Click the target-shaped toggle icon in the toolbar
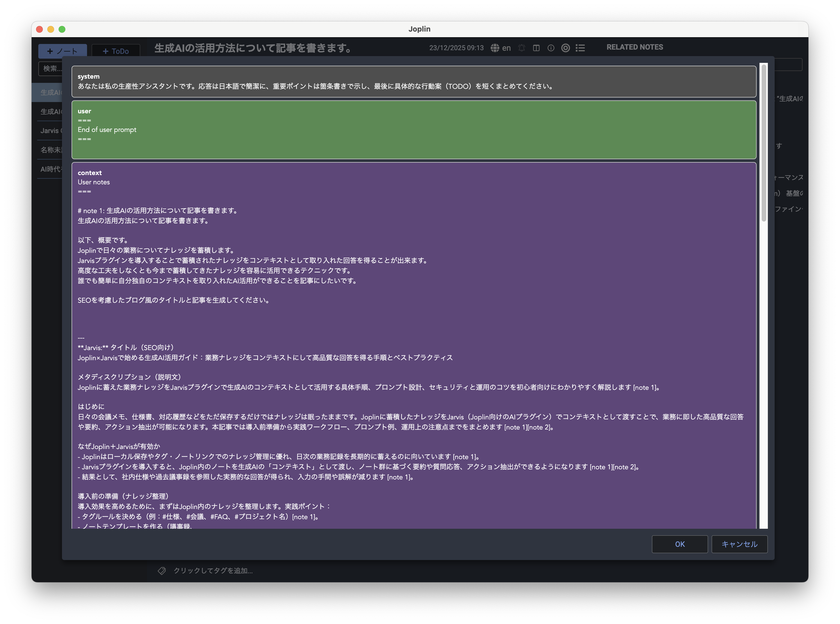840x624 pixels. click(x=566, y=48)
